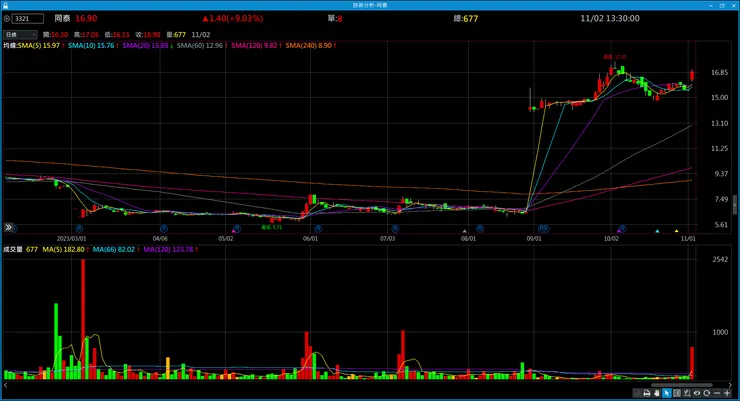Click the change value ▲1.40(+9.03%)
740x401 pixels.
(x=233, y=18)
